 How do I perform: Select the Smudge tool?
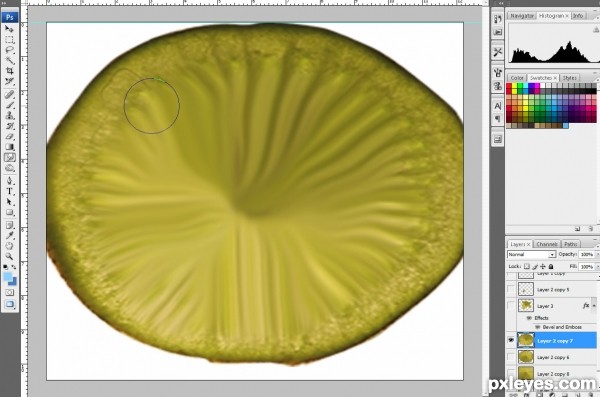pos(10,157)
